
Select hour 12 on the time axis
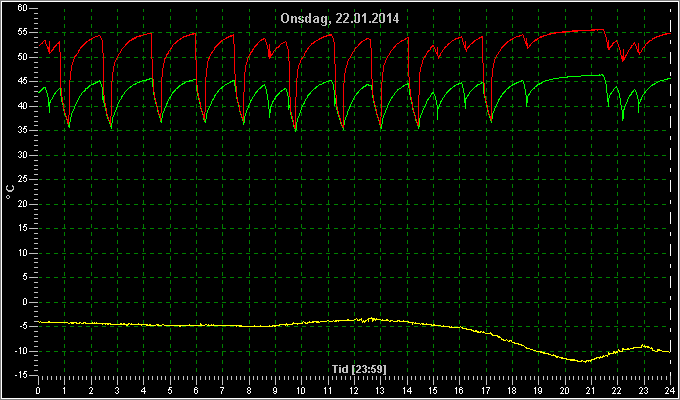354,390
